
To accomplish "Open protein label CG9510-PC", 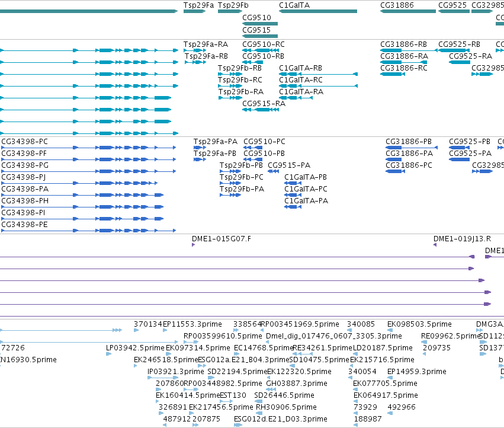I will 264,142.
